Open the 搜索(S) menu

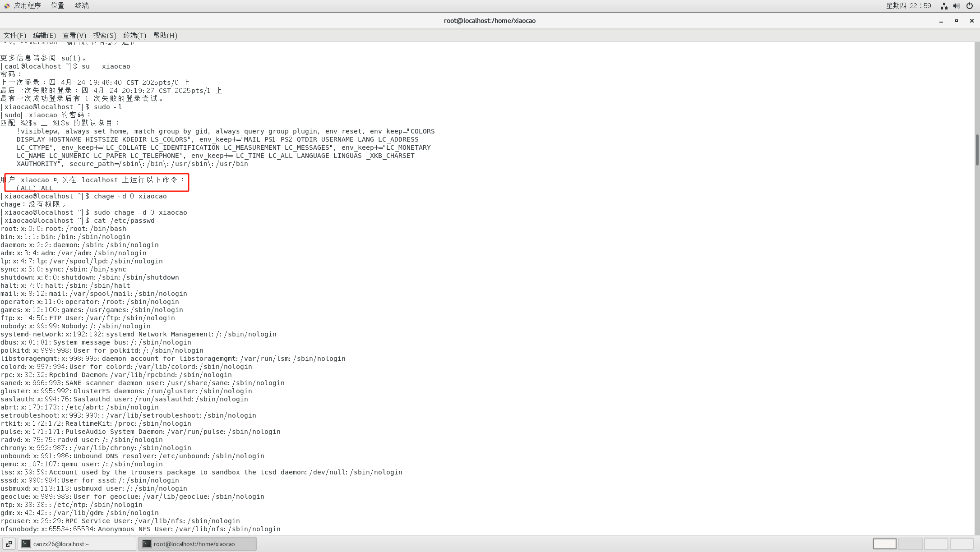click(105, 35)
